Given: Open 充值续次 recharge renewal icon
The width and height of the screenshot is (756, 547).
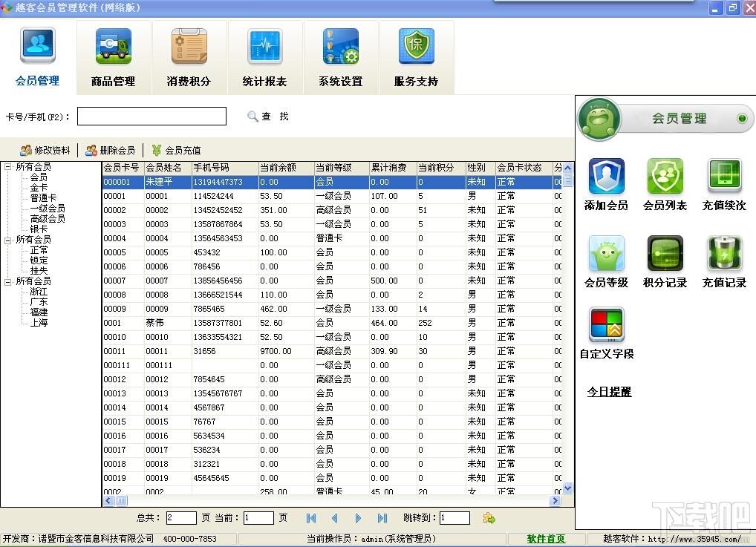Looking at the screenshot, I should [x=724, y=177].
